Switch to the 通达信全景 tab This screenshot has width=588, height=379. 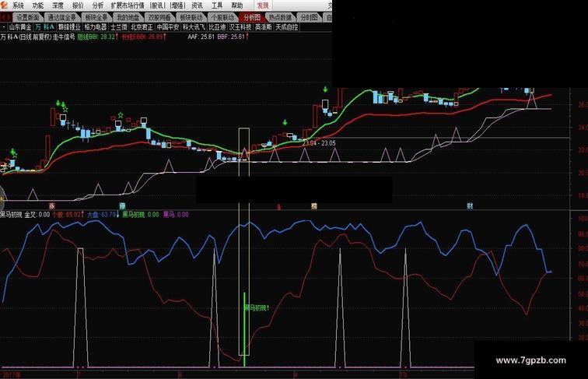pos(62,17)
